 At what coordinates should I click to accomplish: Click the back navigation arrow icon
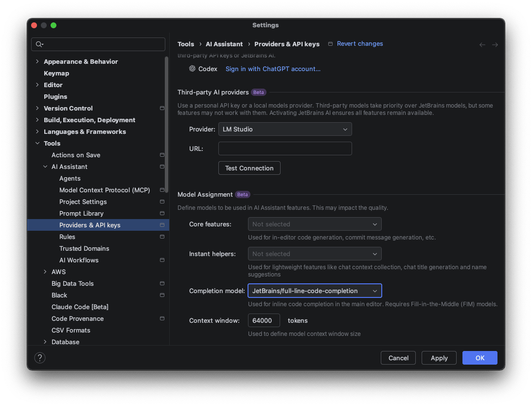pos(482,45)
